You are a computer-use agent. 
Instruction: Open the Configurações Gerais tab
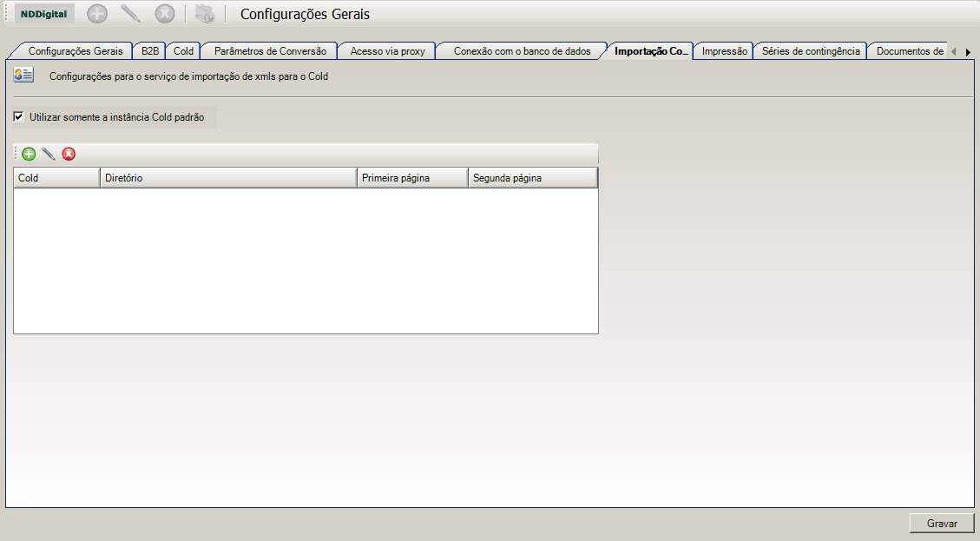(x=76, y=51)
